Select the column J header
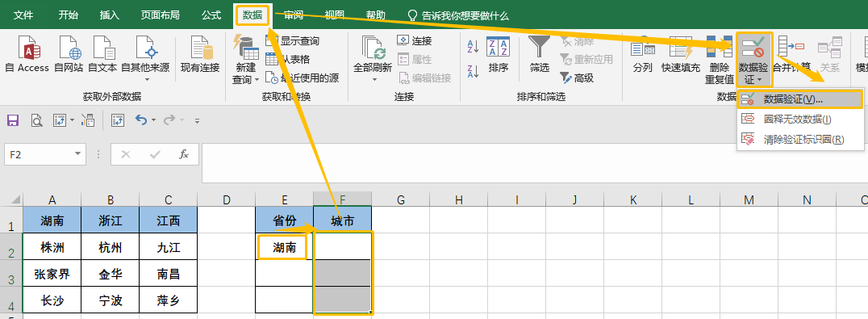Screen dimensions: 868x319 tap(574, 200)
